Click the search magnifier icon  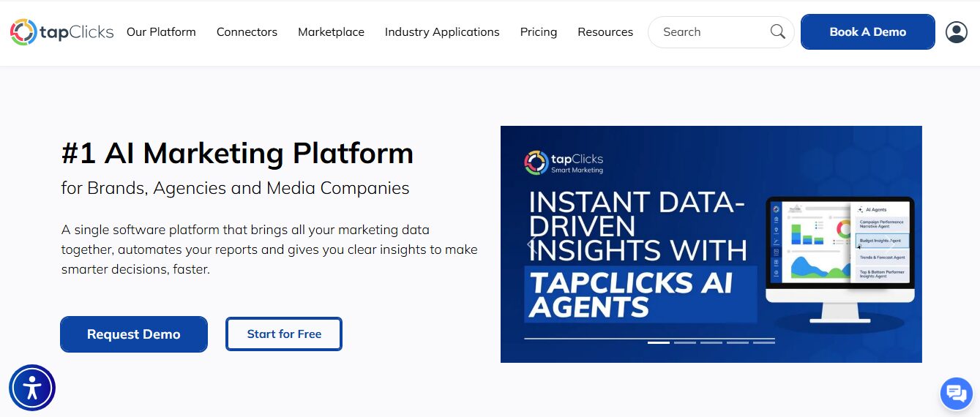[x=777, y=31]
